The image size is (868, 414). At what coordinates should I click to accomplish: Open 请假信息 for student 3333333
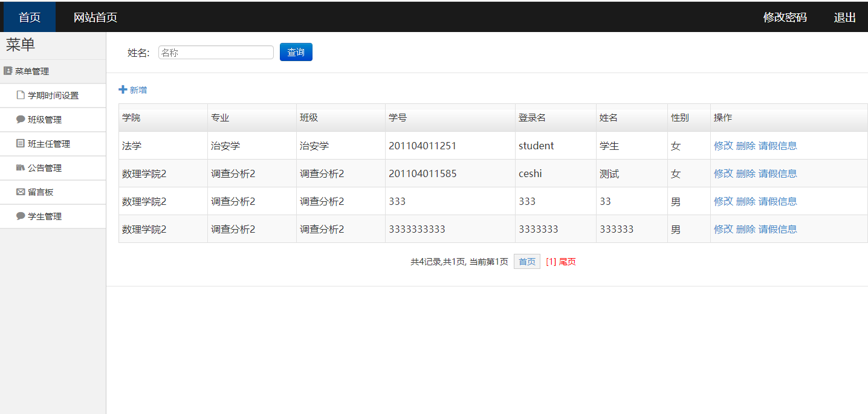777,228
